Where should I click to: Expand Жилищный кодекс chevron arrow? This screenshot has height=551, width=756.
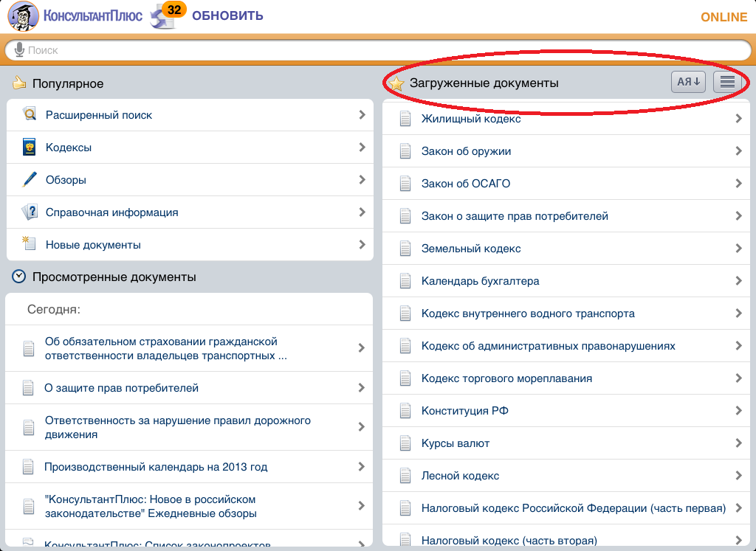pos(738,119)
